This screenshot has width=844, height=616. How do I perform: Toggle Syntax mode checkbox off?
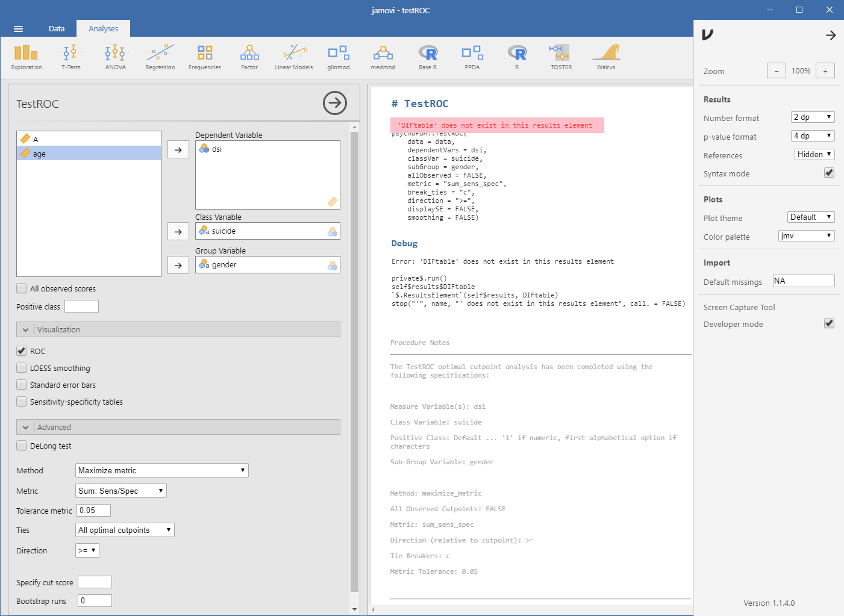coord(829,173)
